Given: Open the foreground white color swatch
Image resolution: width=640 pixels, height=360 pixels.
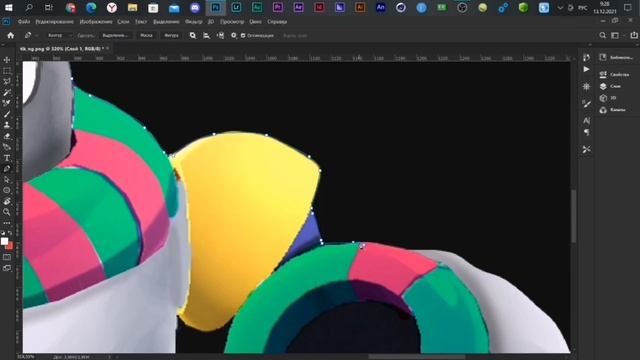Looking at the screenshot, I should tap(4, 241).
